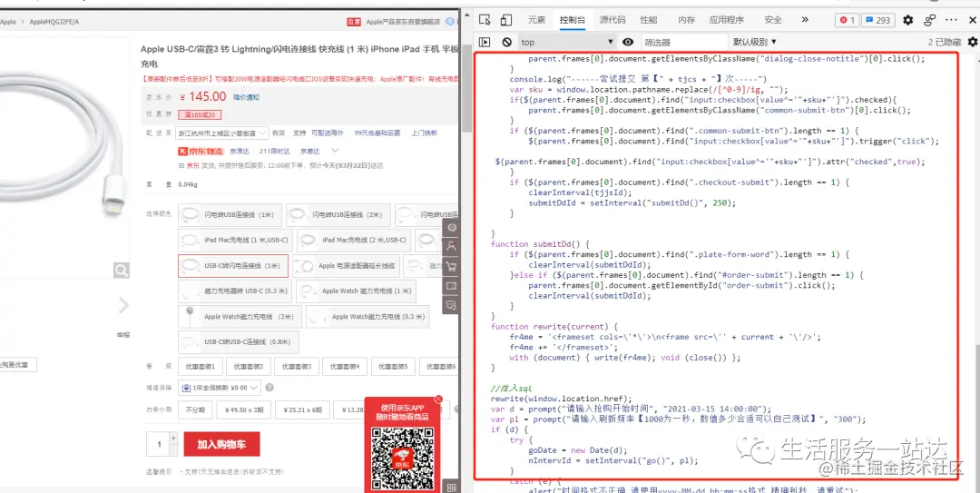Open the DevTools three-dots customize menu
980x493 pixels.
952,20
